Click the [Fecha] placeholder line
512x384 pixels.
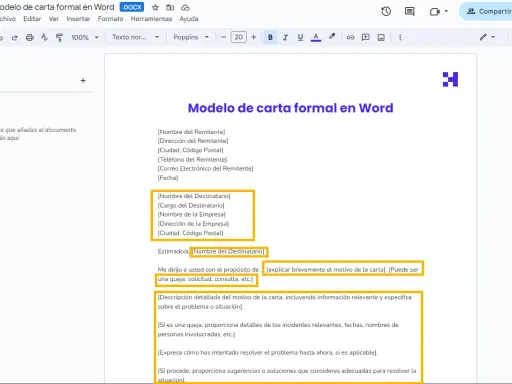(168, 178)
